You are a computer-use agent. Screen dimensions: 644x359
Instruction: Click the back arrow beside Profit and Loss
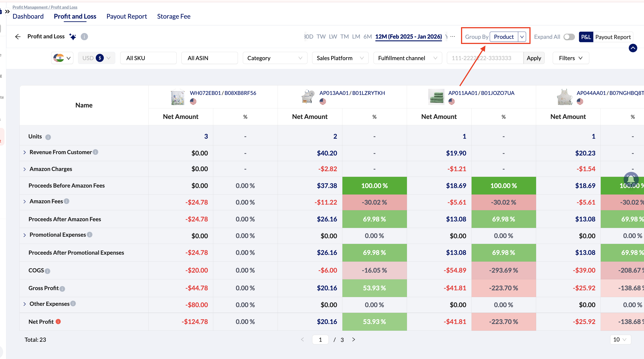[x=17, y=37]
